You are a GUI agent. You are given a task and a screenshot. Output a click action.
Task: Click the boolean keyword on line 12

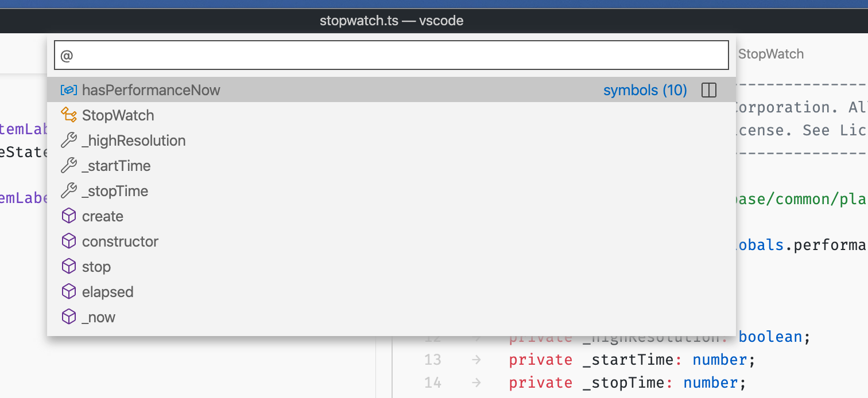(769, 337)
